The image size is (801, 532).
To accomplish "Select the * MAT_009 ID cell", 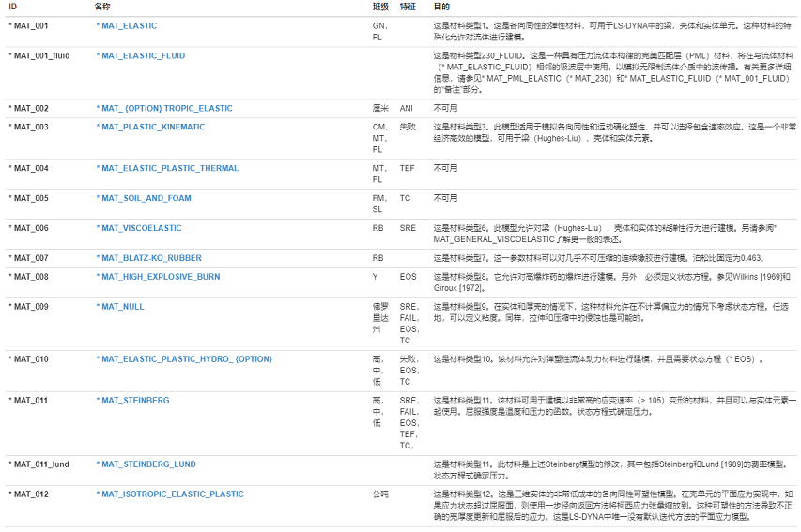I will (x=28, y=306).
